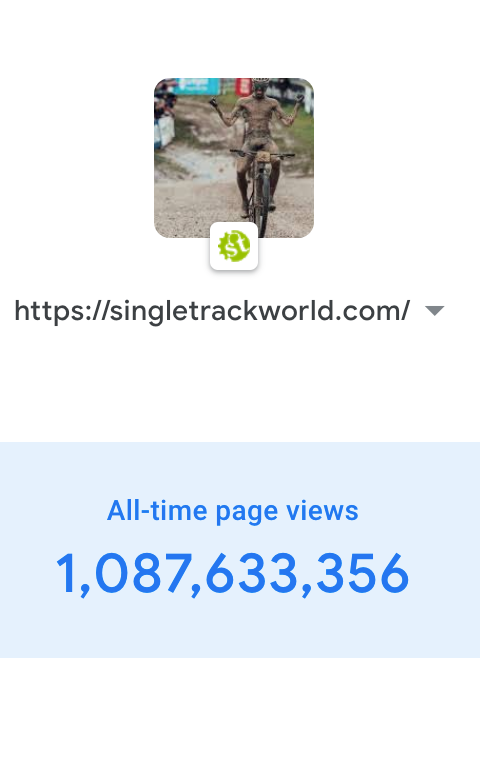Click the gray triangle next to the URL
480x768 pixels.
click(434, 311)
